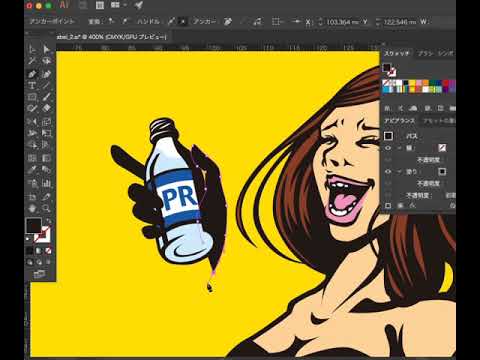Select the Width tool

[32, 133]
